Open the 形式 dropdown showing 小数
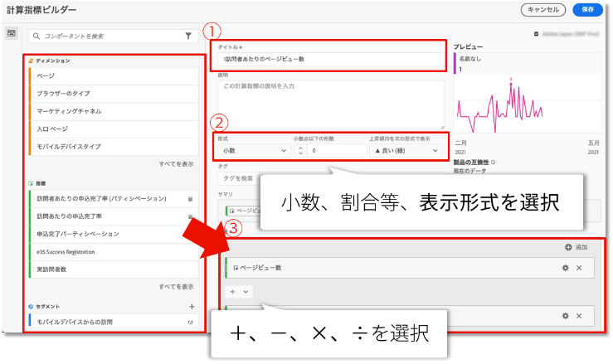This screenshot has height=364, width=613. [x=251, y=151]
